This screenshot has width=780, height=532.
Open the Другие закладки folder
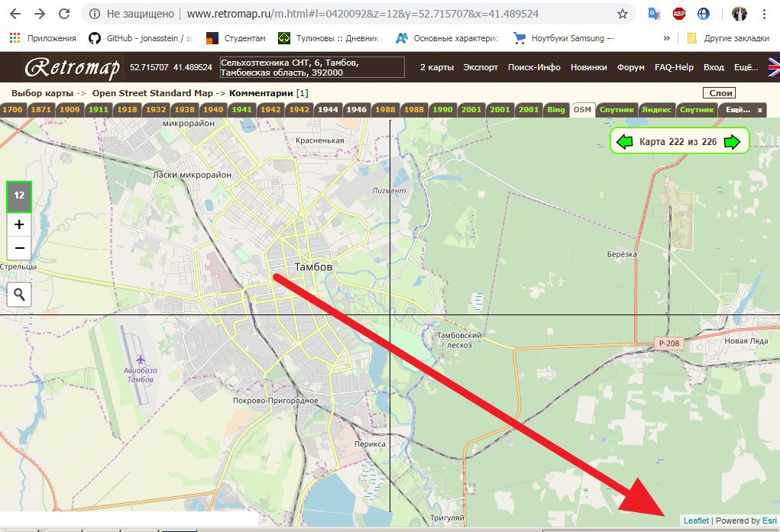tap(728, 38)
